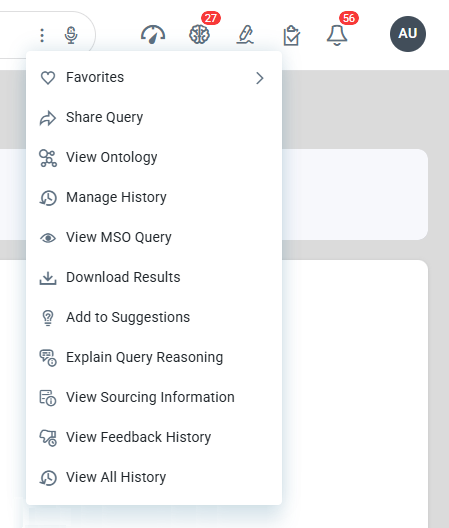The image size is (449, 528).
Task: Open the AU user avatar menu
Action: click(x=408, y=34)
